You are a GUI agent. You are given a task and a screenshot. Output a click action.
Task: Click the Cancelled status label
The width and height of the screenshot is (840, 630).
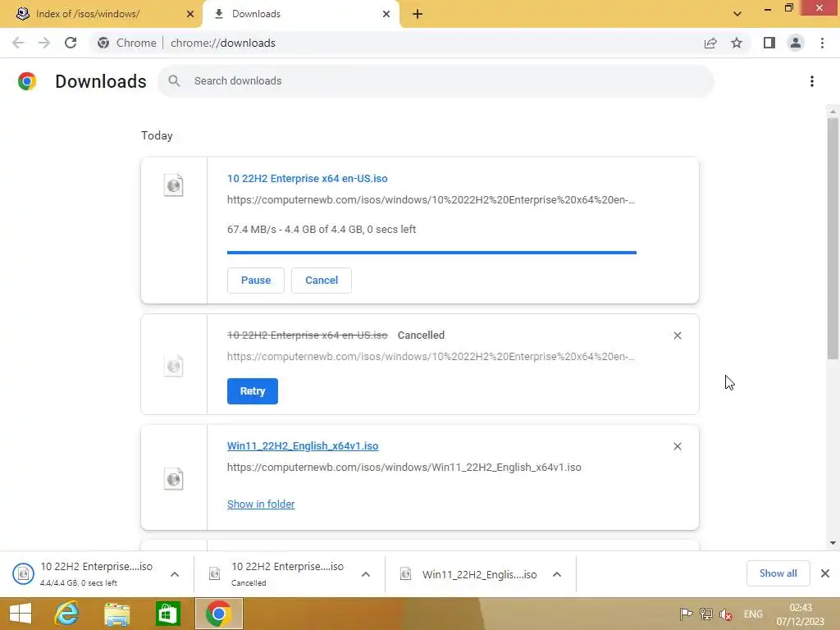click(x=421, y=336)
